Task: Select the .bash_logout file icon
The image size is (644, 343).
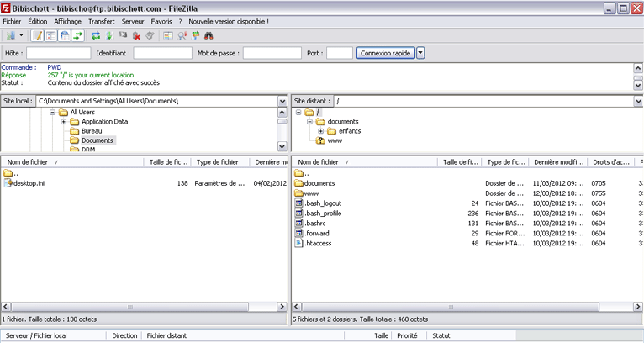Action: pyautogui.click(x=298, y=203)
